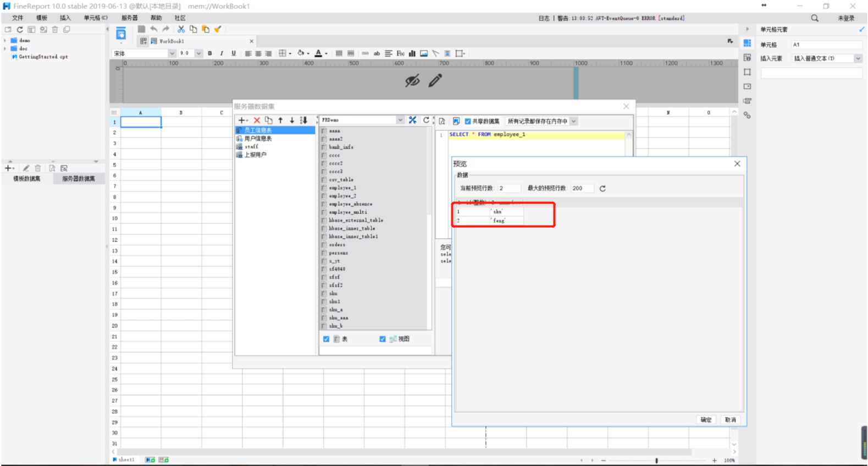Image resolution: width=868 pixels, height=466 pixels.
Task: Switch to the 模板数据集 tab
Action: tap(27, 179)
